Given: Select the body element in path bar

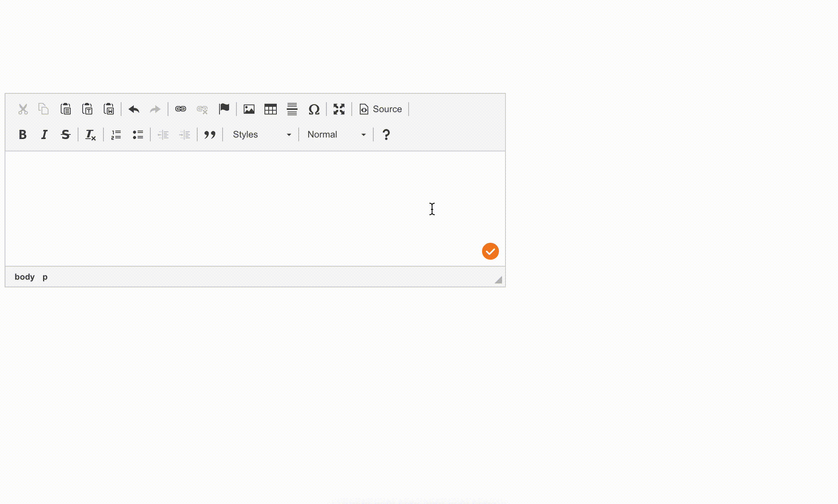Looking at the screenshot, I should point(25,277).
